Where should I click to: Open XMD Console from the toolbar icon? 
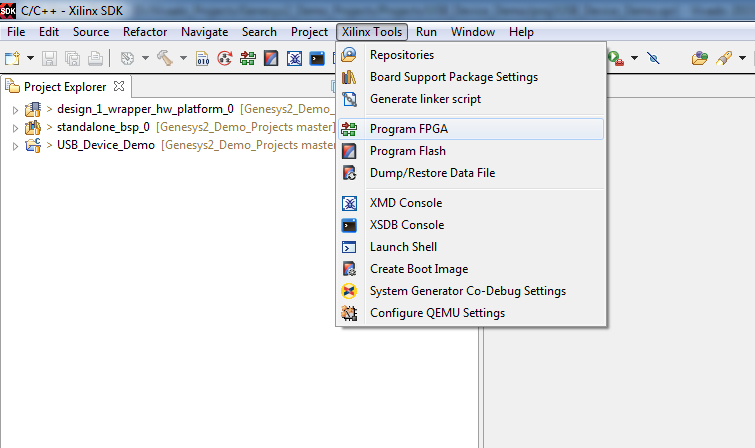coord(294,58)
